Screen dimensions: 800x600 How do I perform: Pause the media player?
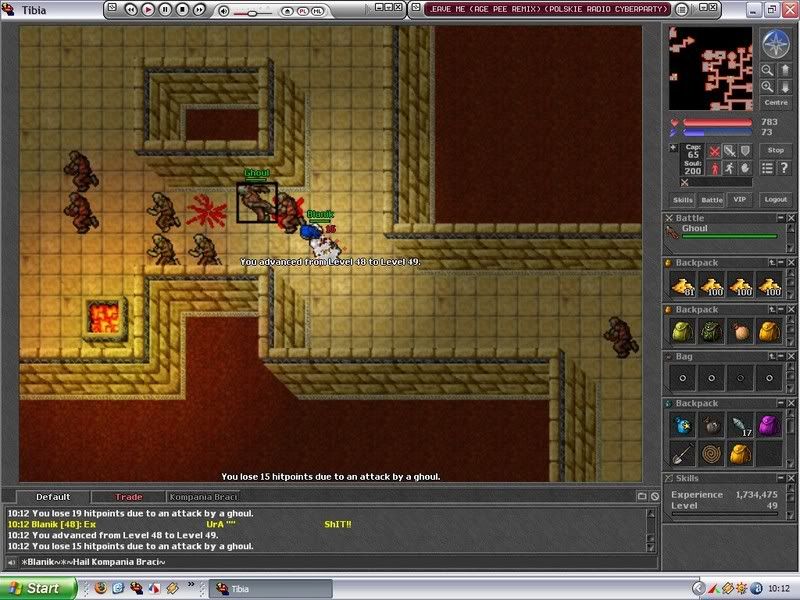coord(165,9)
